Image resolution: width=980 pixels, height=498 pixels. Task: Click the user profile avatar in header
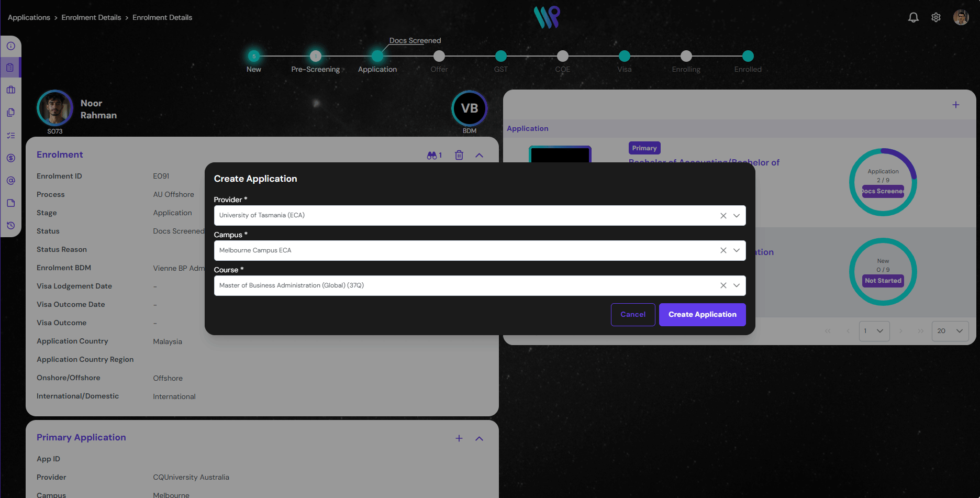point(961,17)
